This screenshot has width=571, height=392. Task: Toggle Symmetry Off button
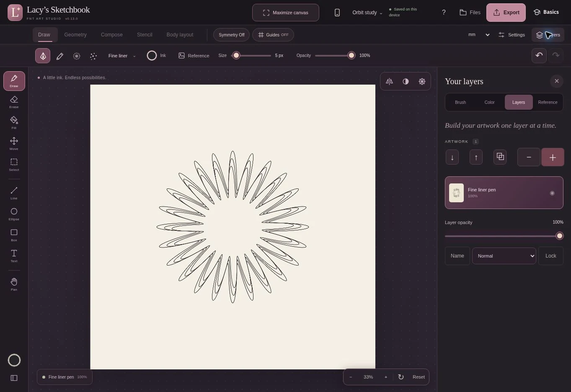pos(231,35)
